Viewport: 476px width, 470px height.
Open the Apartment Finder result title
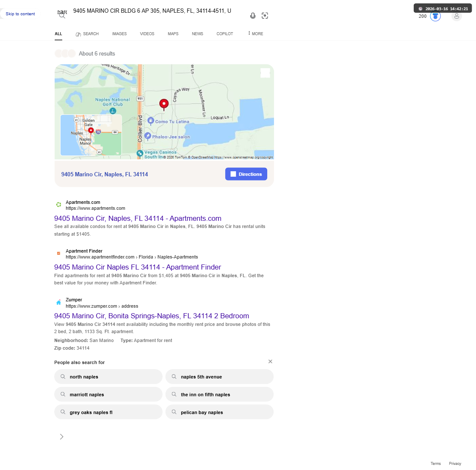pyautogui.click(x=138, y=267)
